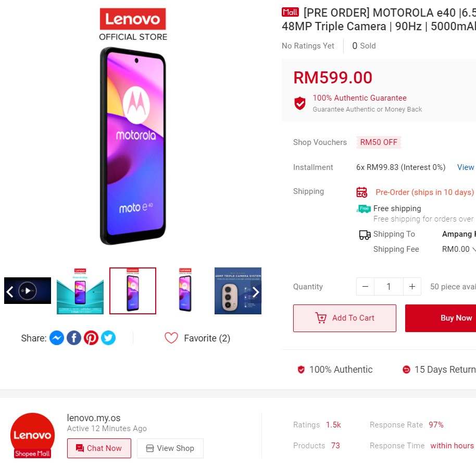Image resolution: width=476 pixels, height=465 pixels.
Task: Click the quantity input field
Action: [389, 287]
